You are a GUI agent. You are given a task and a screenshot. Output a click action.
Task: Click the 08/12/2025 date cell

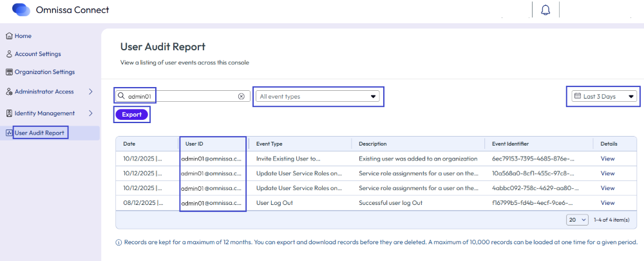144,202
